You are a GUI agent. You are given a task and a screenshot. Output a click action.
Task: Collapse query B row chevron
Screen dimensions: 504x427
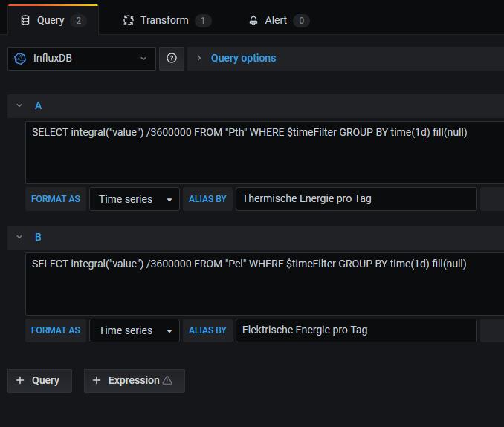coord(19,237)
